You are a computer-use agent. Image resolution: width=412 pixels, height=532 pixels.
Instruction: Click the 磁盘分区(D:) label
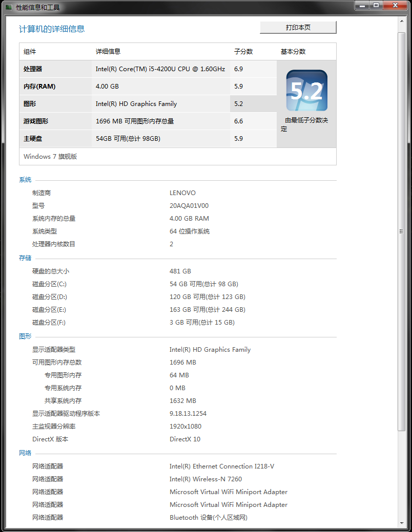pyautogui.click(x=50, y=297)
